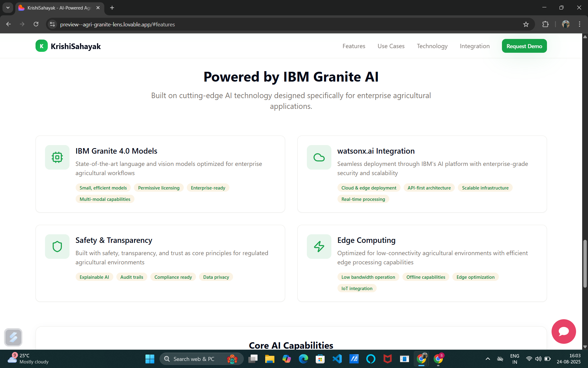Click the page vertical scrollbar thumb
Screen dimensions: 588x368
coord(585,264)
